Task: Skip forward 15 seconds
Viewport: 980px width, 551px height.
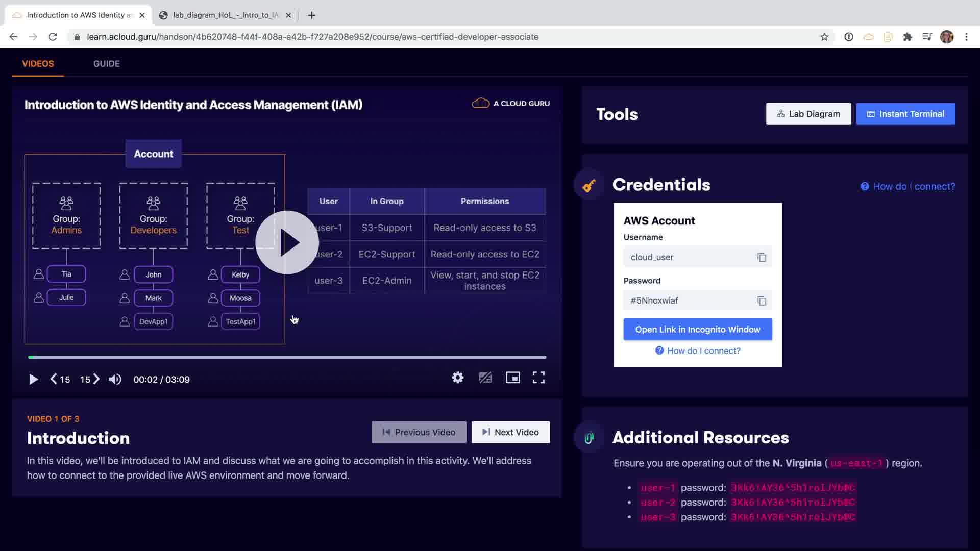Action: click(x=89, y=379)
